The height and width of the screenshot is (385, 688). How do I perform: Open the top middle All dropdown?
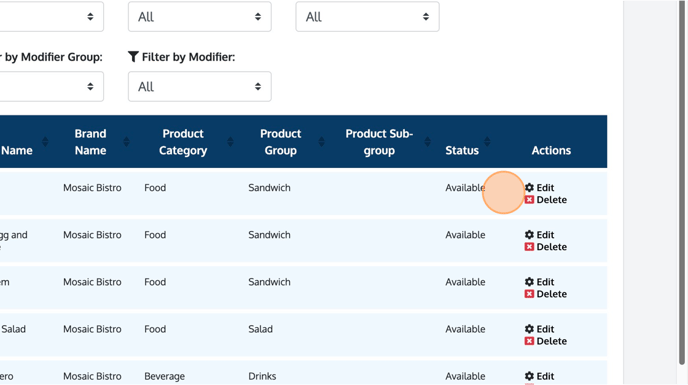click(200, 17)
